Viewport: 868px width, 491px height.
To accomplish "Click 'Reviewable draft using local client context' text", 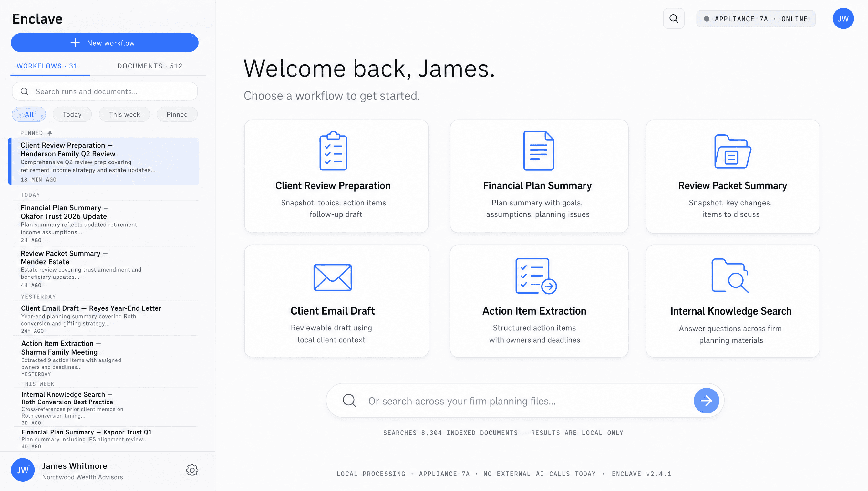I will pyautogui.click(x=331, y=333).
